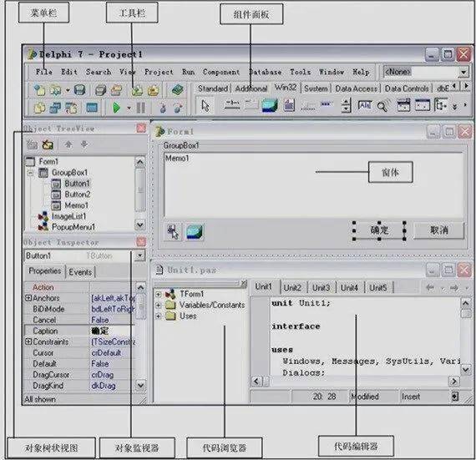Image resolution: width=476 pixels, height=460 pixels.
Task: Expand TForm1 node in code explorer
Action: coord(158,294)
